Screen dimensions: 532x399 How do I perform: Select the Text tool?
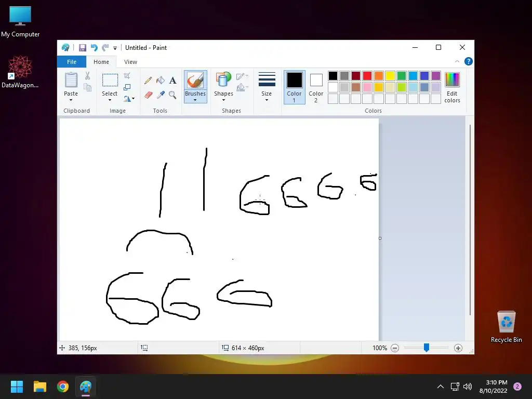click(172, 81)
